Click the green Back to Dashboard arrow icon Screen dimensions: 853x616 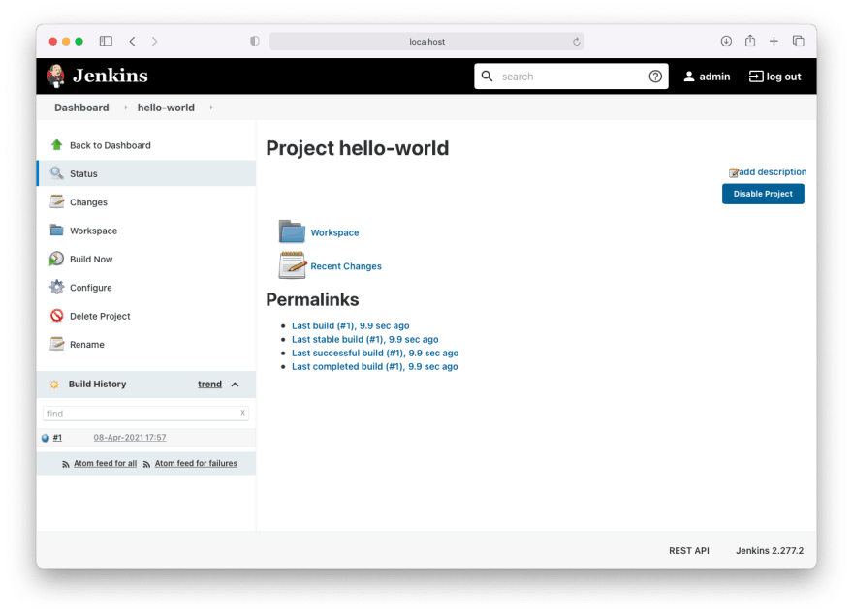(x=56, y=144)
